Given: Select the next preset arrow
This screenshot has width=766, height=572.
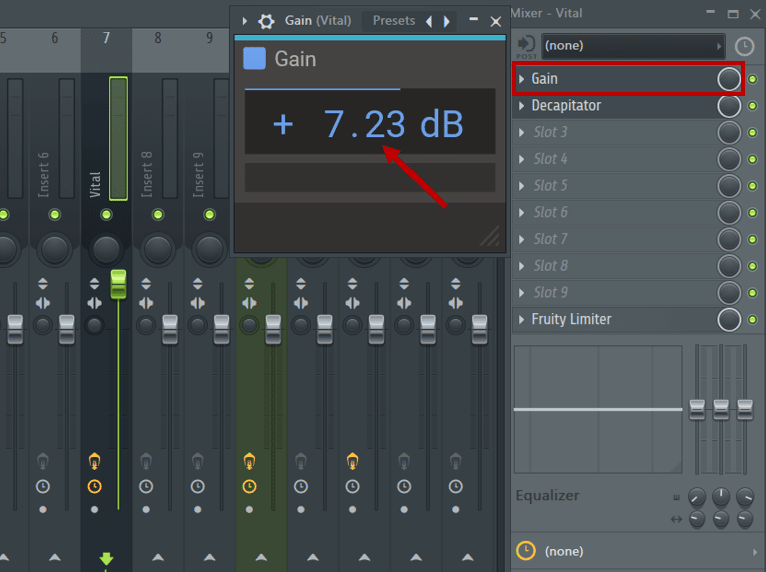Looking at the screenshot, I should coord(446,21).
